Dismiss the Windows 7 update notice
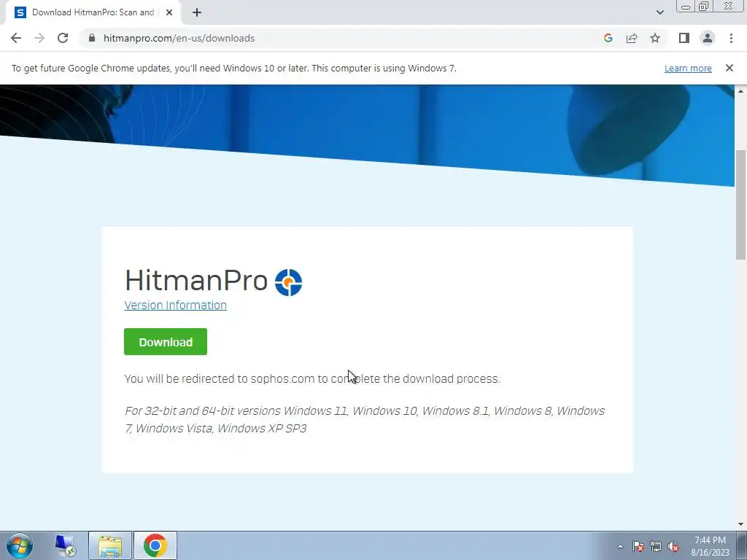 [x=729, y=68]
